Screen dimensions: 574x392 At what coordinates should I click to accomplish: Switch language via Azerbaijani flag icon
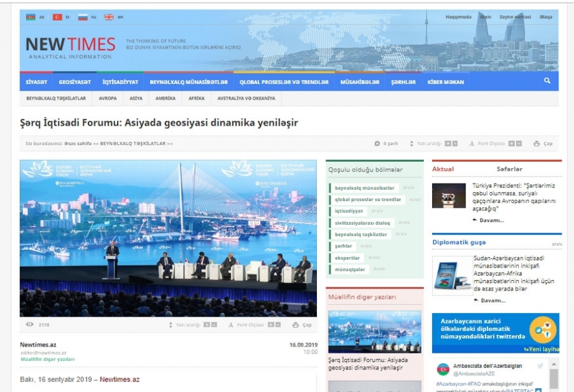pos(31,17)
